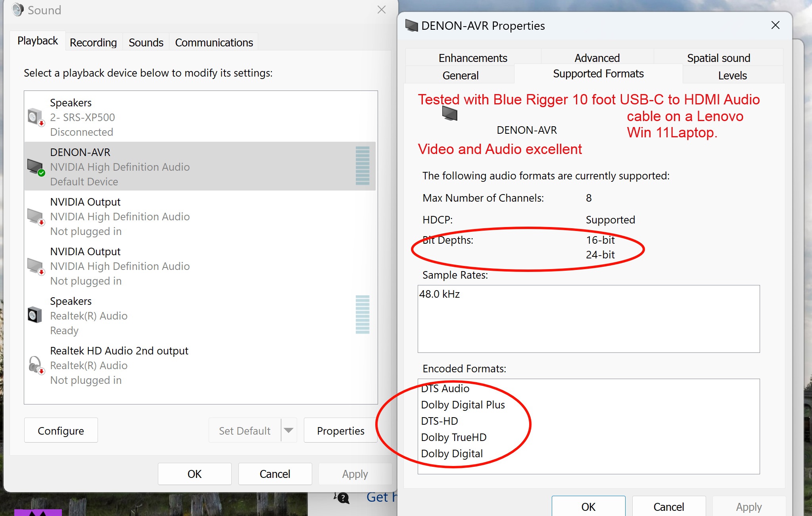Click the DENON-AVR icon in Supported Formats tab

tap(450, 114)
